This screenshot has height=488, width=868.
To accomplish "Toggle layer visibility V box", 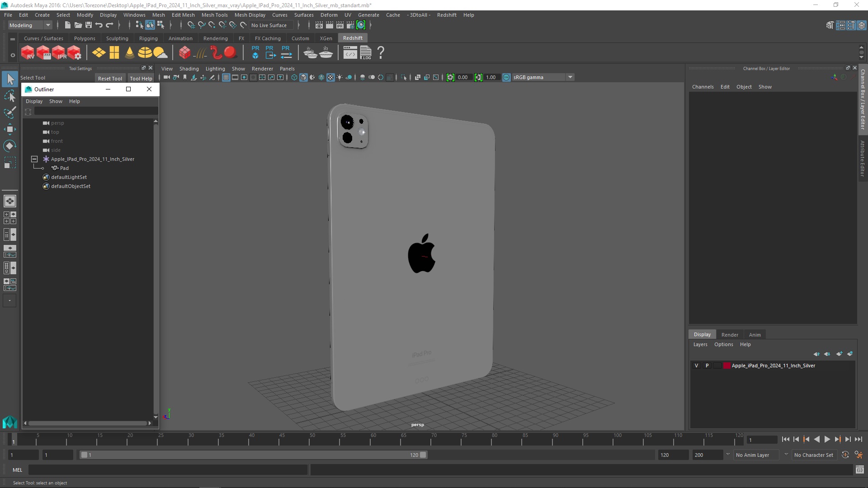I will coord(696,366).
